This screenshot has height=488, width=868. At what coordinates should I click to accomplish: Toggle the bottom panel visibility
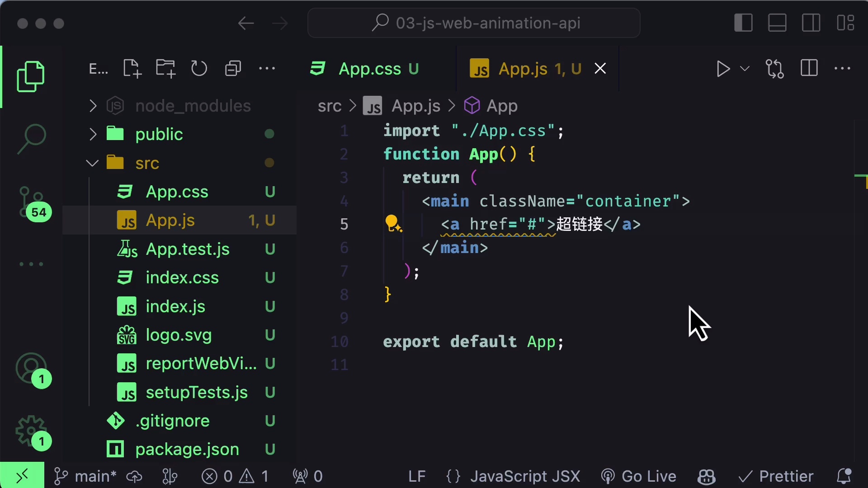777,22
